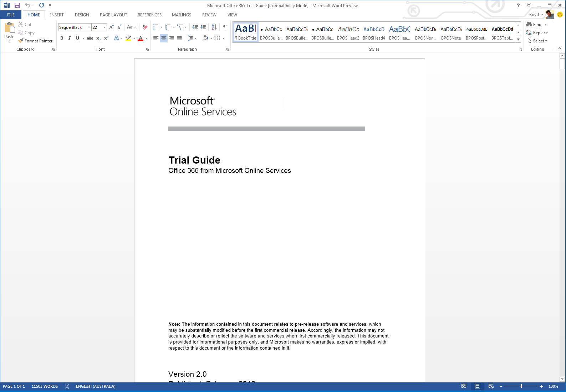Apply the yellow text highlight color
The height and width of the screenshot is (392, 566).
(128, 38)
